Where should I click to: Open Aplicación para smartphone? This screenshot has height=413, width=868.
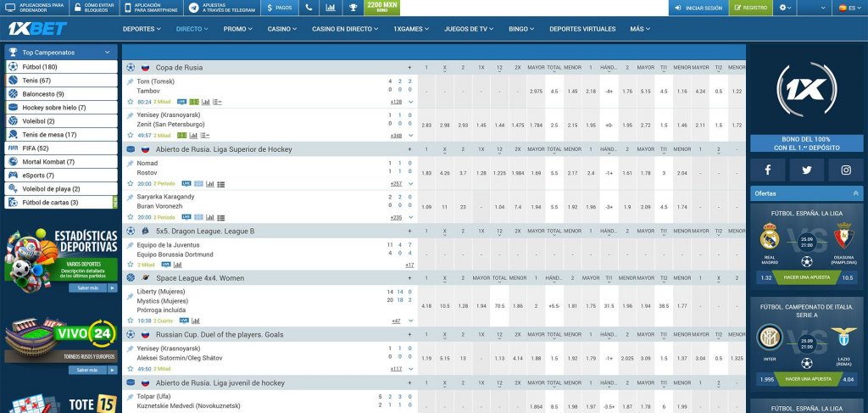(151, 8)
